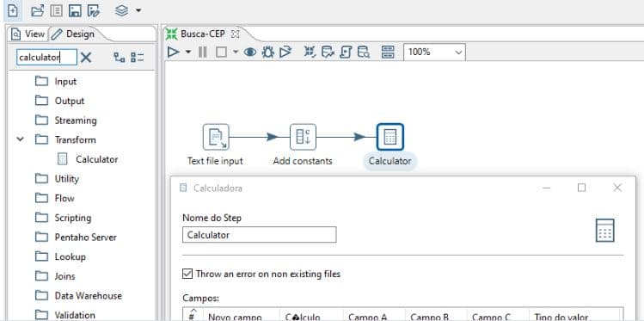Run impact analysis icon
The width and height of the screenshot is (644, 321).
pos(328,52)
